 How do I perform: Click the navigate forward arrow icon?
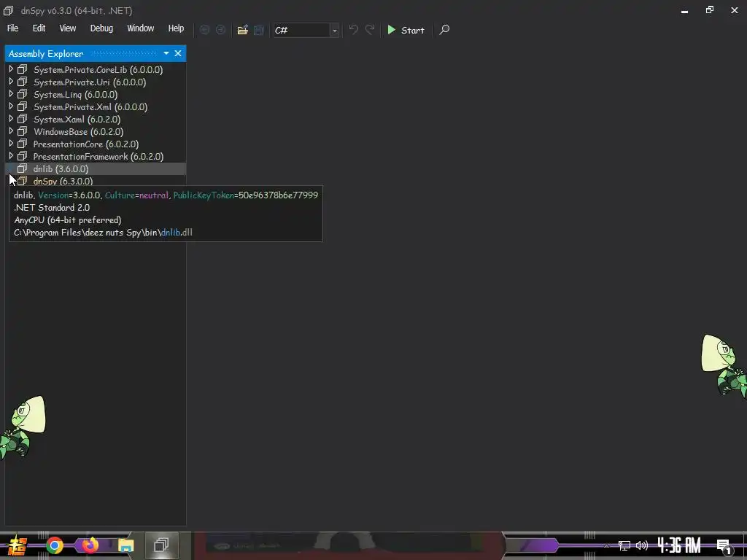[220, 30]
